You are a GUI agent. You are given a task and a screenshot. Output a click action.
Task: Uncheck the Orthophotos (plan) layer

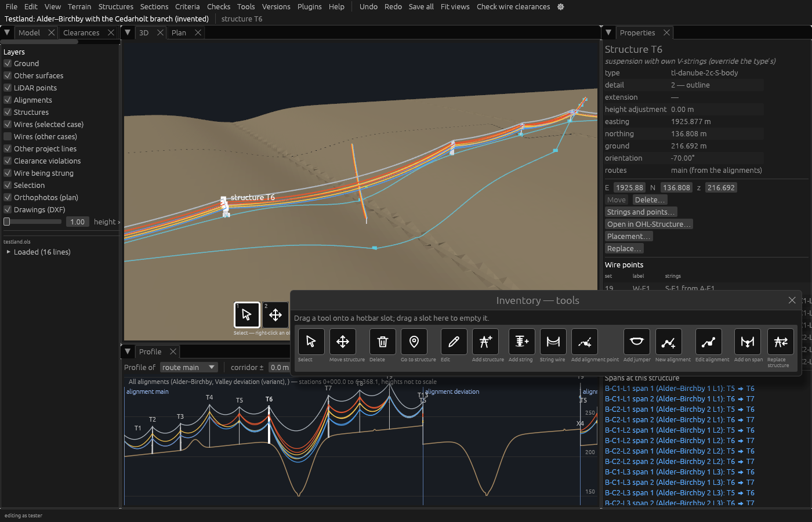[8, 197]
